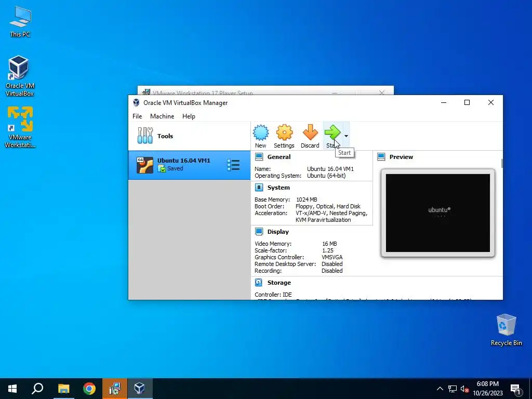Open the Help menu

[189, 116]
